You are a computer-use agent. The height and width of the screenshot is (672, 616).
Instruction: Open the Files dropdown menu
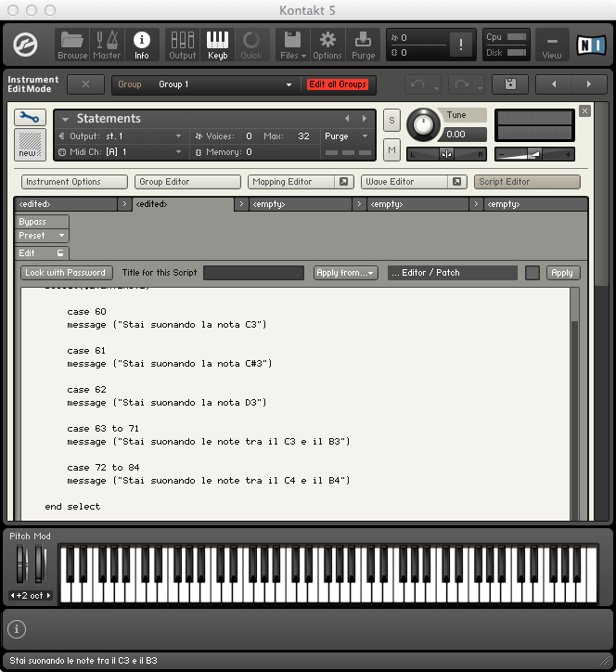pyautogui.click(x=293, y=44)
